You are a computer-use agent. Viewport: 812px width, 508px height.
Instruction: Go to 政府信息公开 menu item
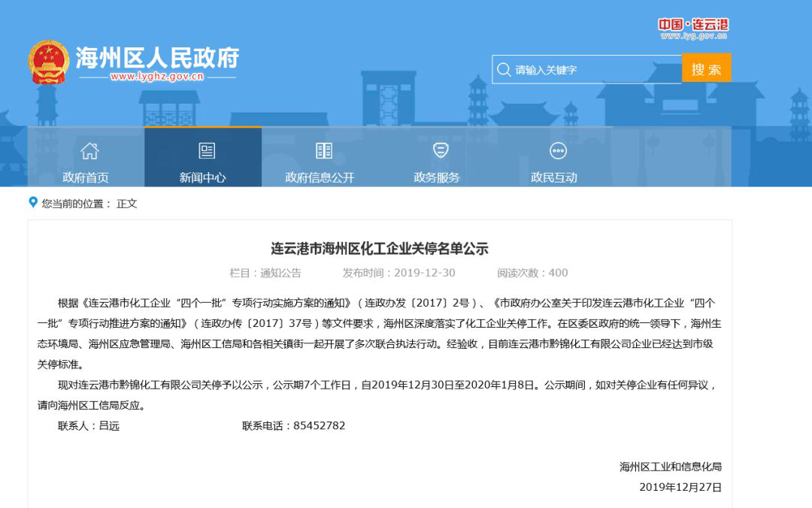click(x=320, y=157)
